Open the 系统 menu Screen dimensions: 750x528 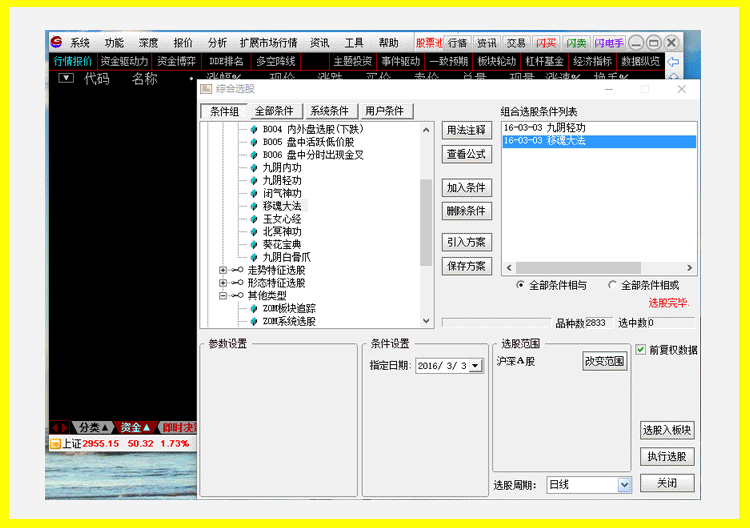pyautogui.click(x=80, y=43)
